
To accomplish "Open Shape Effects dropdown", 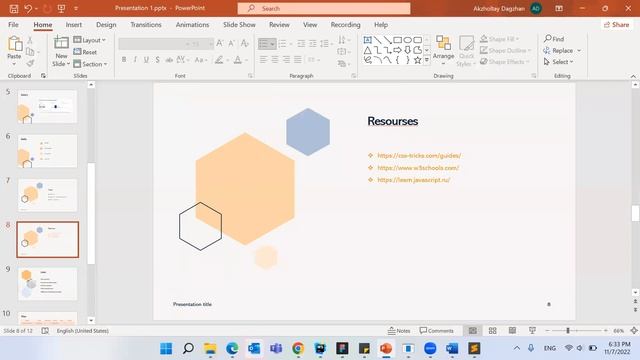I will 504,62.
